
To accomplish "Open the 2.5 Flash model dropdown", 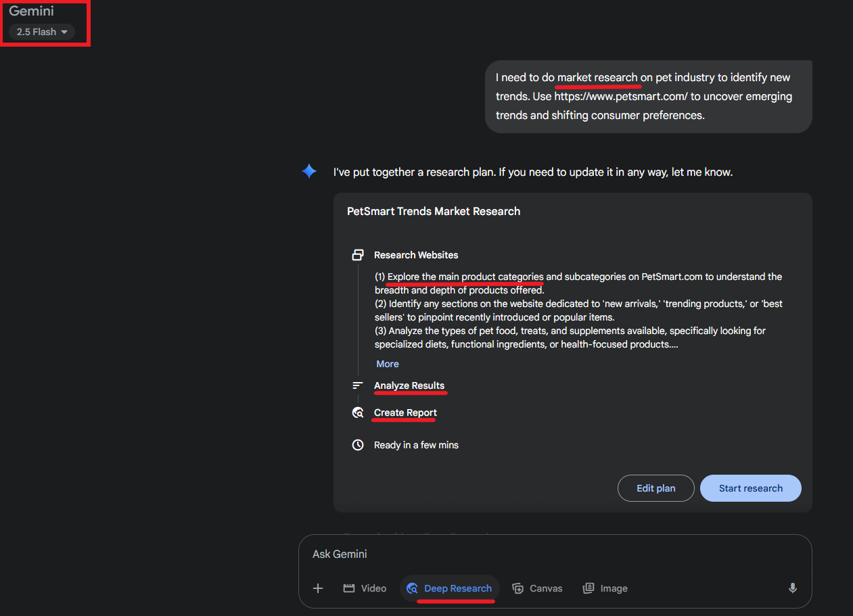I will coord(41,32).
